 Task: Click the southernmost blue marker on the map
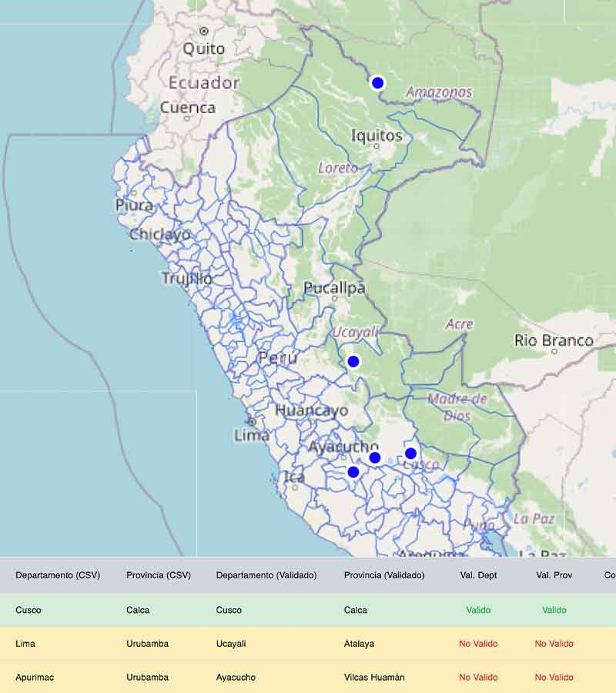coord(353,472)
